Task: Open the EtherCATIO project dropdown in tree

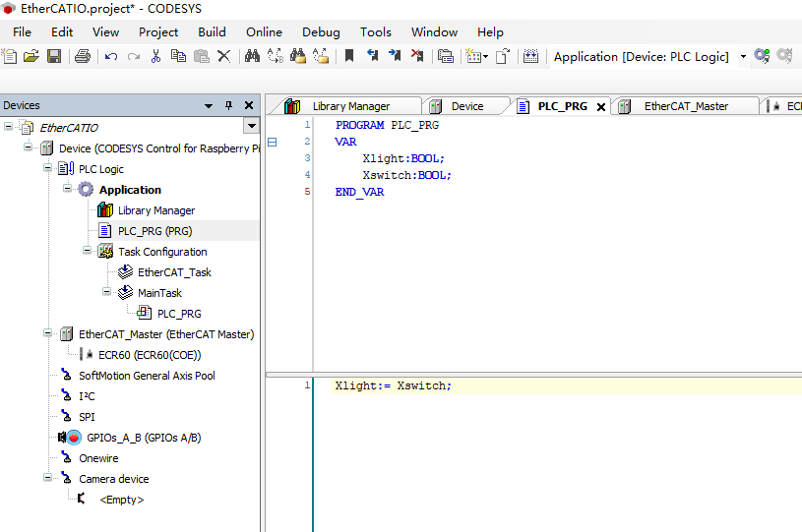Action: pyautogui.click(x=251, y=126)
